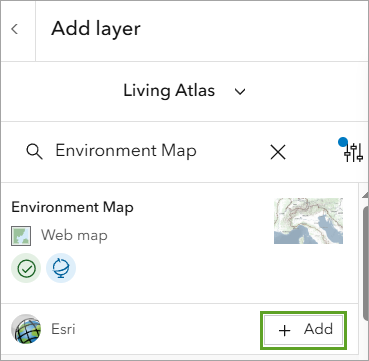Focus the Environment Map search field
Viewport: 369px width, 361px height.
tap(126, 151)
